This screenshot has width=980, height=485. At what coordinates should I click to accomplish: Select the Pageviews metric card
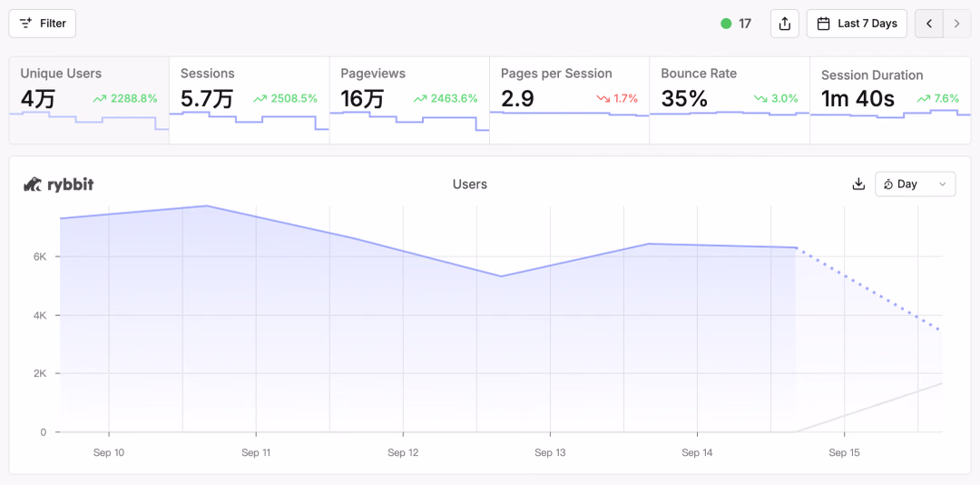coord(409,100)
